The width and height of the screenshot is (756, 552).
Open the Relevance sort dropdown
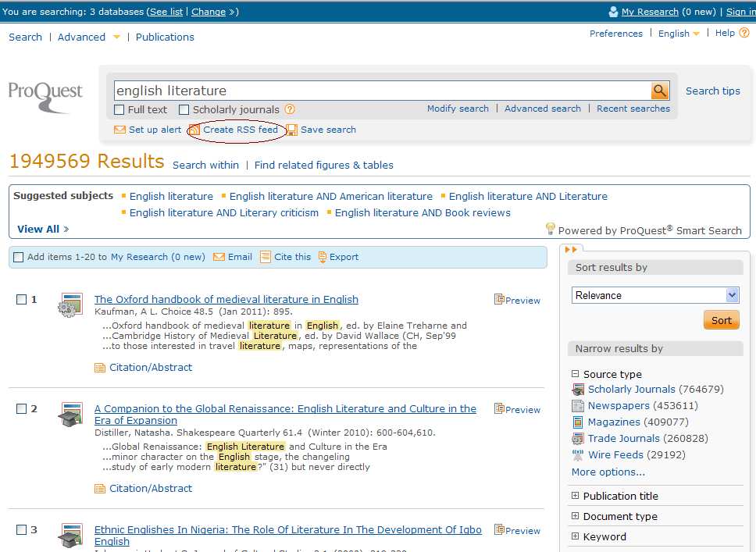point(654,295)
